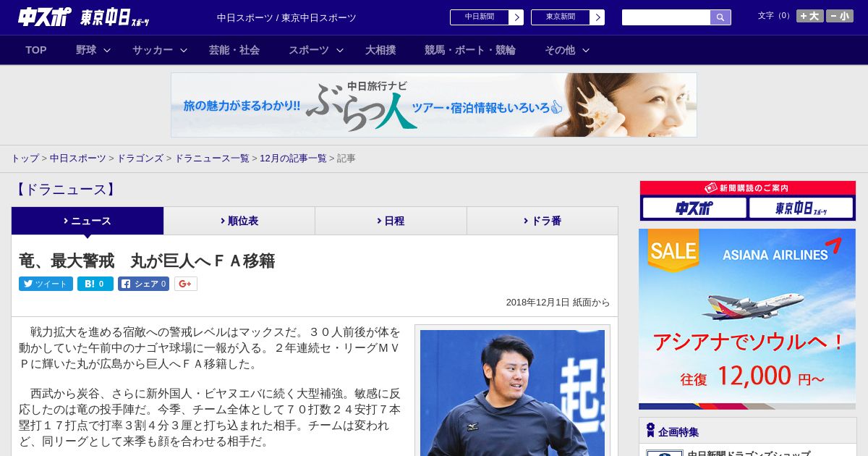This screenshot has height=456, width=868.
Task: Switch to the 日程 tab
Action: 391,221
